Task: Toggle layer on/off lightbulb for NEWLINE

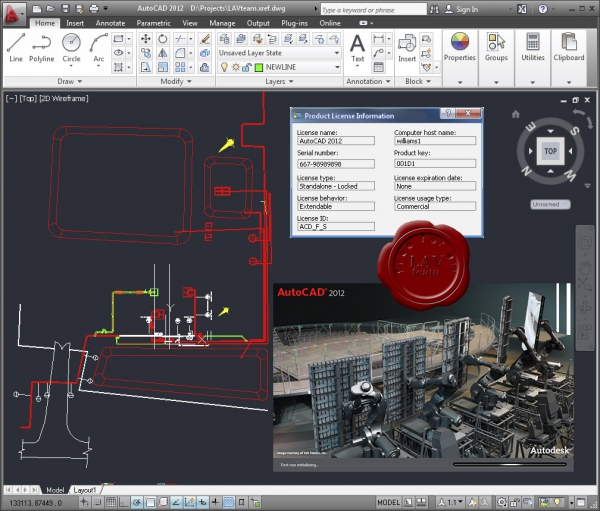Action: click(x=224, y=67)
